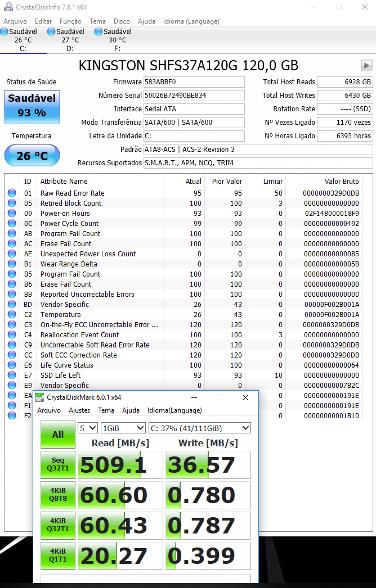Viewport: 376px width, 588px height.
Task: Select the Uncorrectable Soft Read Error Rate row
Action: (x=183, y=345)
